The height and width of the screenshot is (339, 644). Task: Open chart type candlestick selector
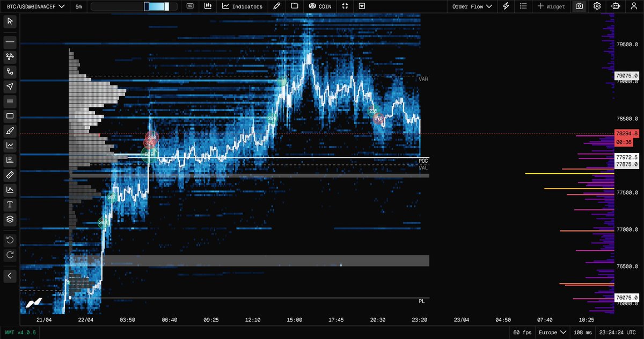pos(208,6)
